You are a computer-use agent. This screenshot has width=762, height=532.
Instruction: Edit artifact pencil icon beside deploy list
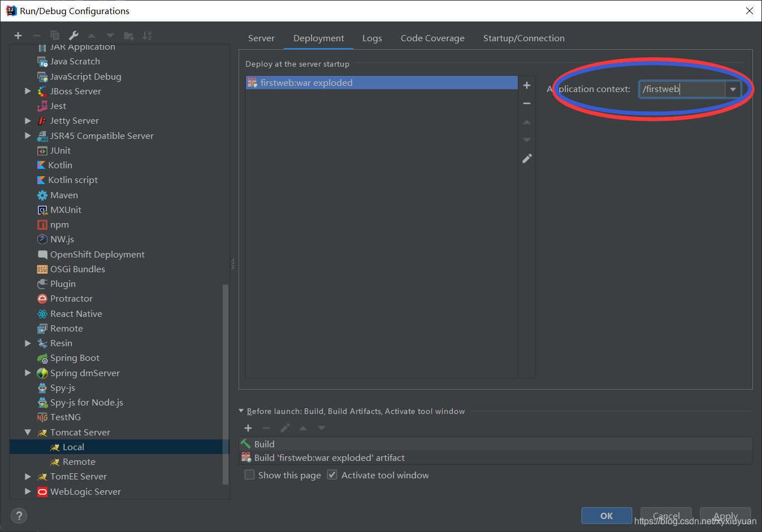(x=527, y=159)
